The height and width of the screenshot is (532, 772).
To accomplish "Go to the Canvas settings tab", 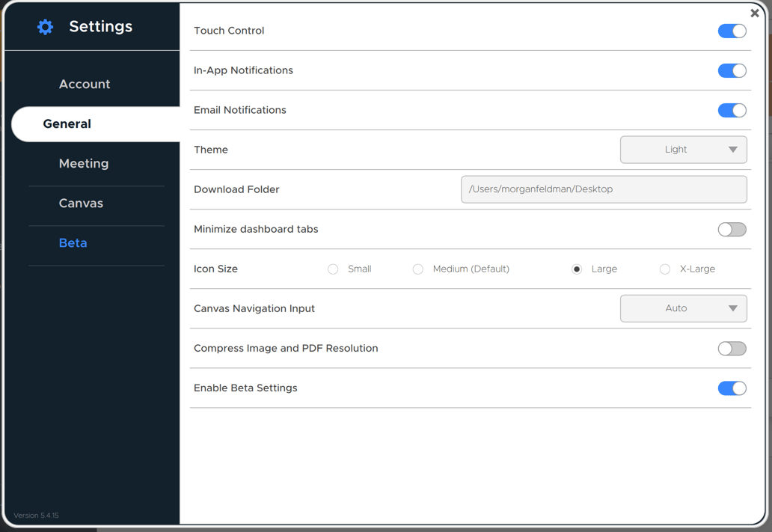I will click(x=80, y=203).
